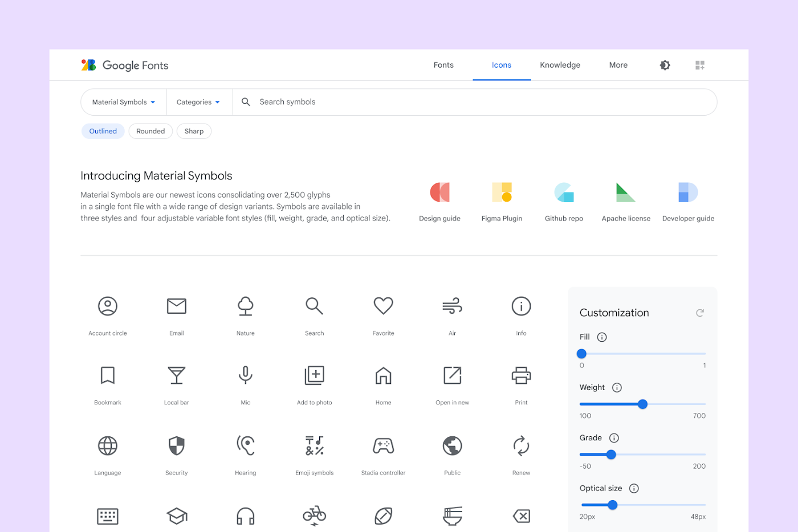Click the Home icon glyph
Screen dimensions: 798x532
[383, 375]
